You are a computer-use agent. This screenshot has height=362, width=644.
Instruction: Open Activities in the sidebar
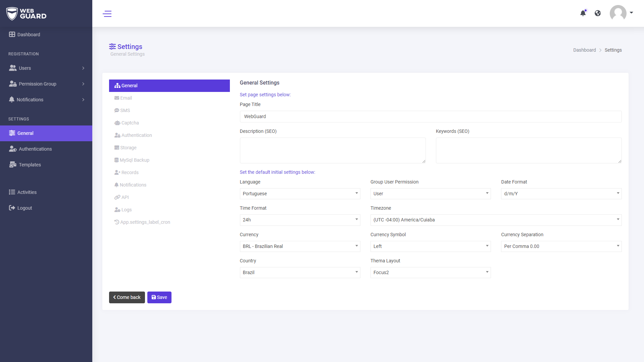click(x=27, y=192)
